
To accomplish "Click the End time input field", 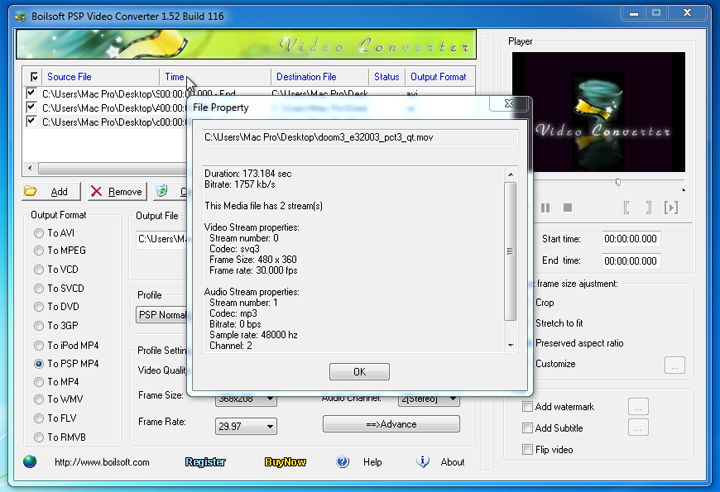I will [x=631, y=261].
